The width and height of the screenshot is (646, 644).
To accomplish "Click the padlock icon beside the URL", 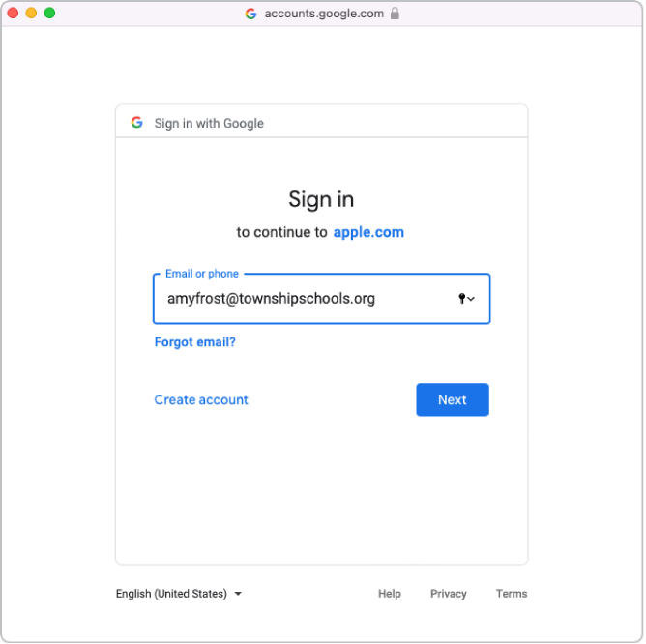I will 395,14.
